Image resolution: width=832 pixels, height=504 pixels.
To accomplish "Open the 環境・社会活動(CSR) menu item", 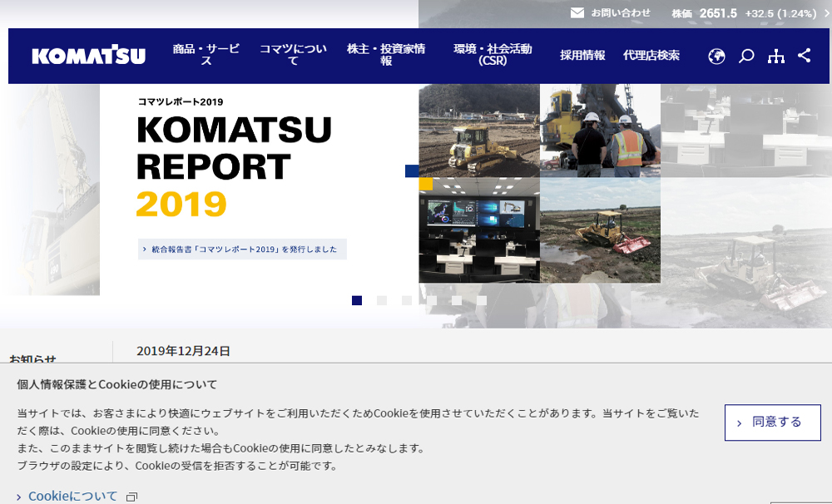I will coord(493,55).
